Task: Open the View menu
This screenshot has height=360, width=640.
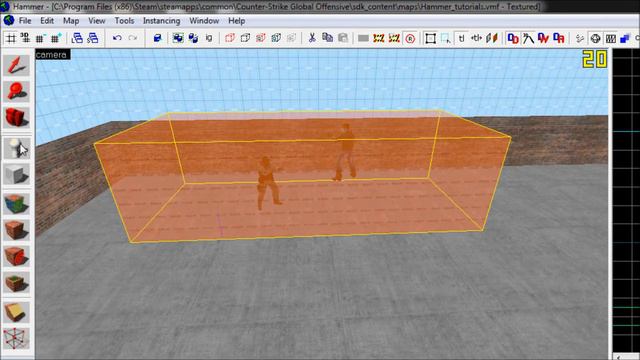Action: point(97,21)
